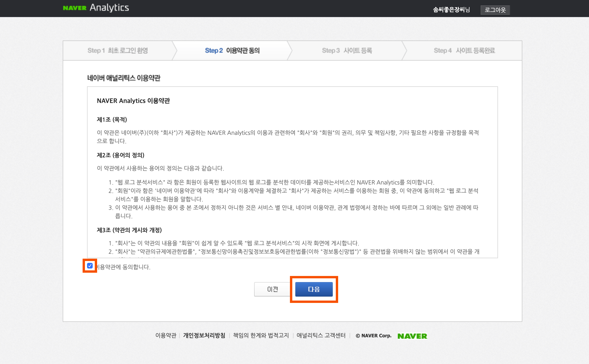Viewport: 589px width, 364px height.
Task: Click the 제1조 (목적) heading
Action: pyautogui.click(x=112, y=120)
